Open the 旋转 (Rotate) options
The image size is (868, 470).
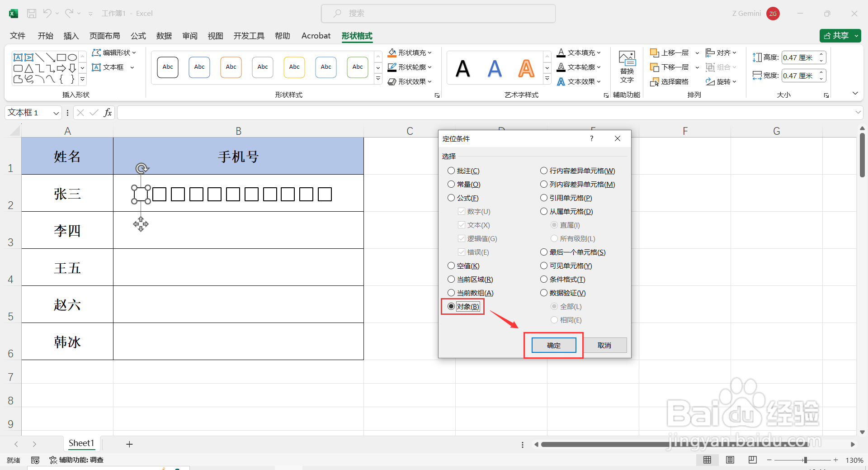(x=722, y=81)
